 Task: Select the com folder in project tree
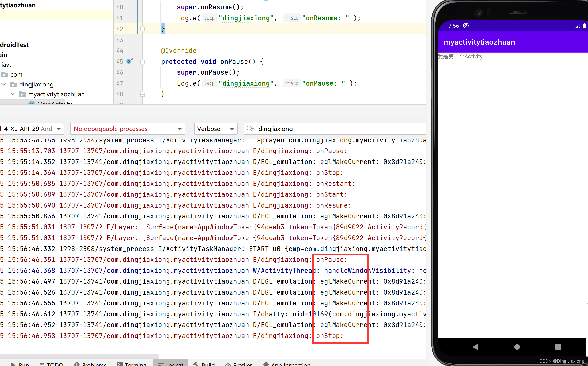click(x=12, y=74)
